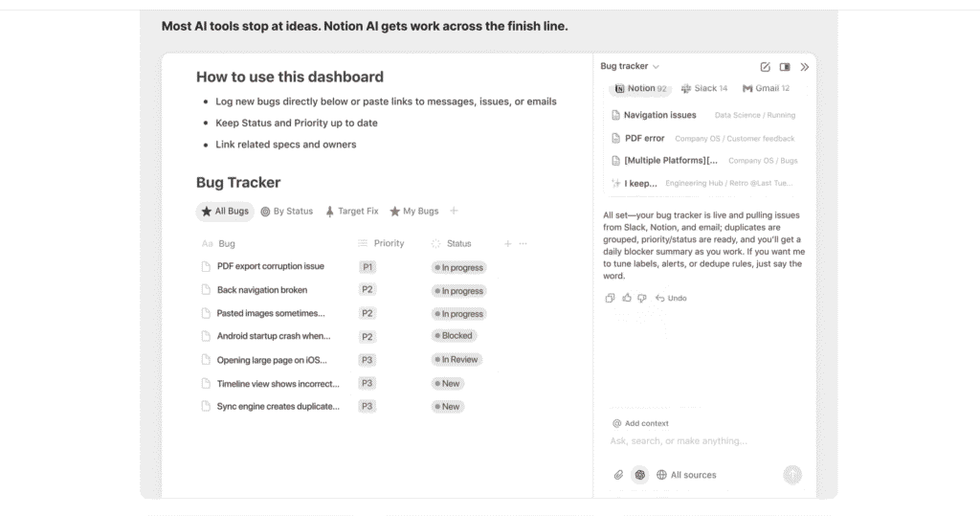Open status dropdown for Android startup crash
This screenshot has height=516, width=980.
coord(454,336)
